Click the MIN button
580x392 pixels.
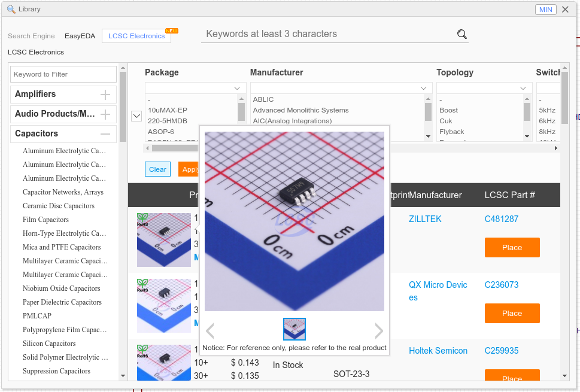coord(546,10)
